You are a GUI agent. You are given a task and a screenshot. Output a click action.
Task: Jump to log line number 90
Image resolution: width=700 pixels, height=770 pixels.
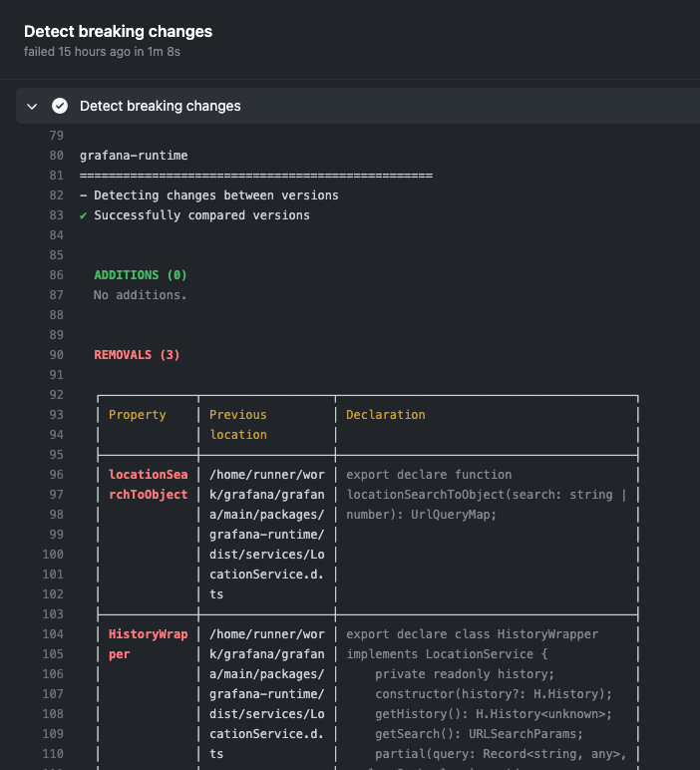tap(56, 355)
